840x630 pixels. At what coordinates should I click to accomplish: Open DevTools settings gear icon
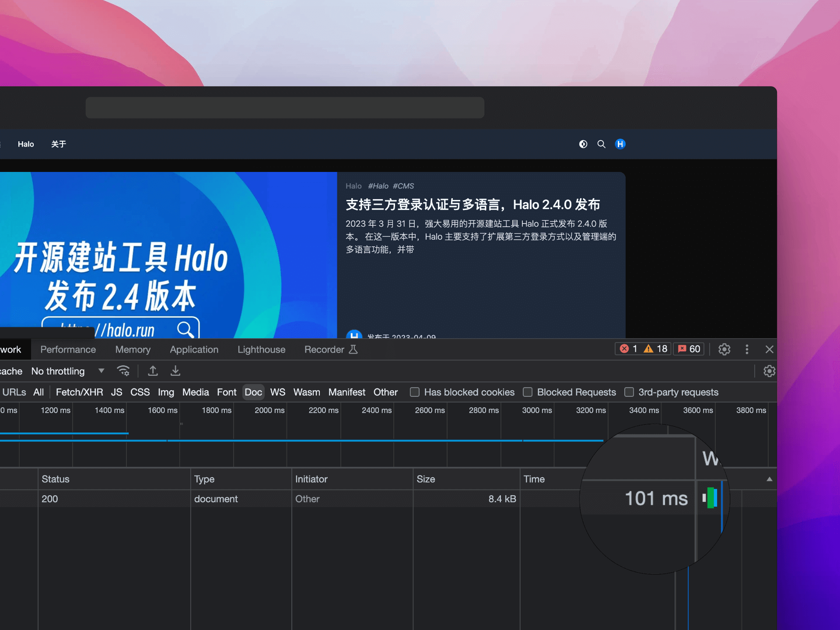[724, 349]
